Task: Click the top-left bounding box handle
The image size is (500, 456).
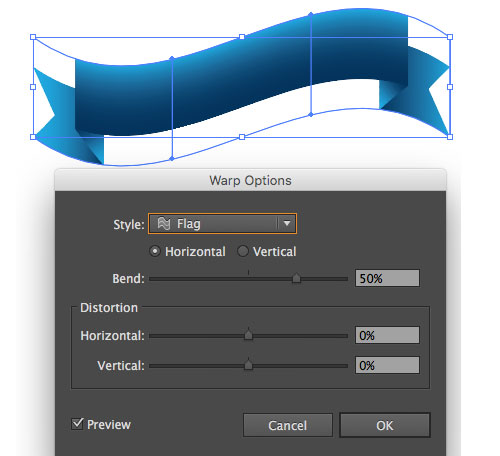Action: (33, 37)
